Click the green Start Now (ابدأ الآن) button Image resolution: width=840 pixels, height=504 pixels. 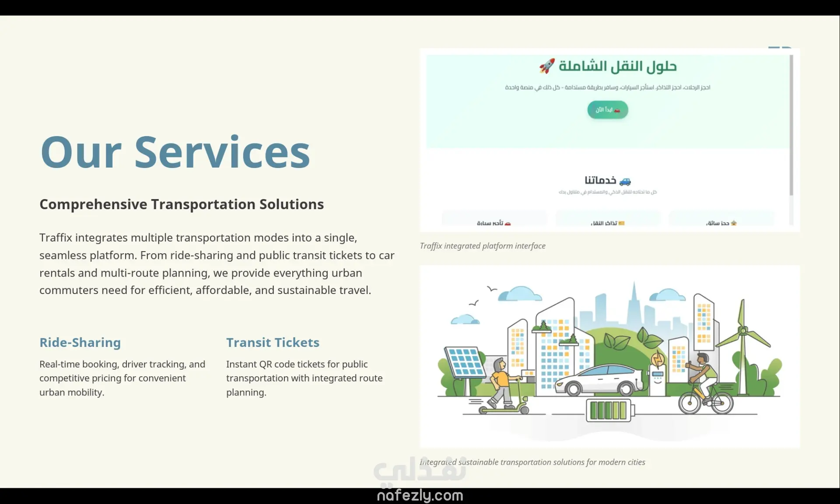[608, 110]
